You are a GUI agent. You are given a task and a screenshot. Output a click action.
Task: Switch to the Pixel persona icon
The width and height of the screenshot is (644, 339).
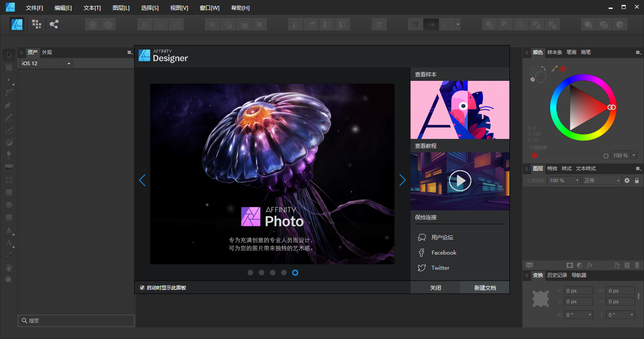tap(37, 24)
